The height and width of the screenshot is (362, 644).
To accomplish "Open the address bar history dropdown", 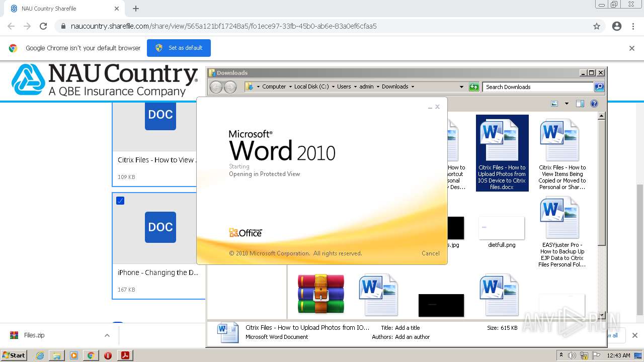I will pos(461,87).
